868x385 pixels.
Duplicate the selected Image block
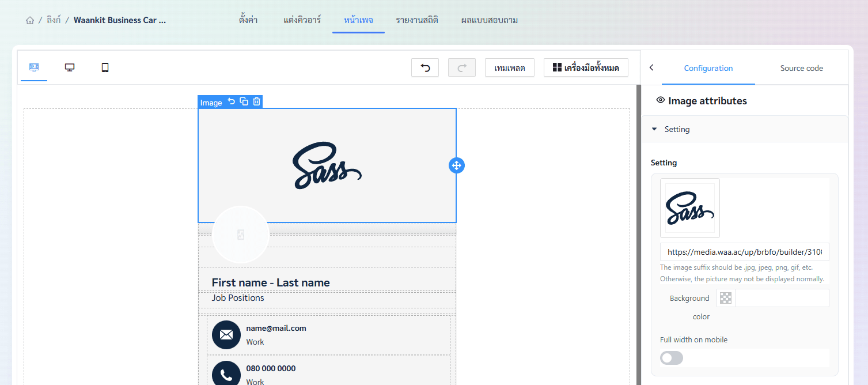pos(244,101)
